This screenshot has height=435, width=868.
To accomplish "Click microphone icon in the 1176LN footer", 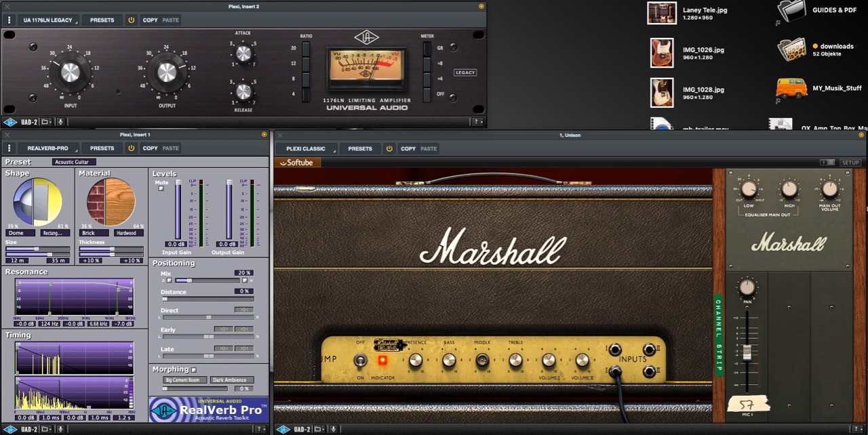I will coord(60,122).
